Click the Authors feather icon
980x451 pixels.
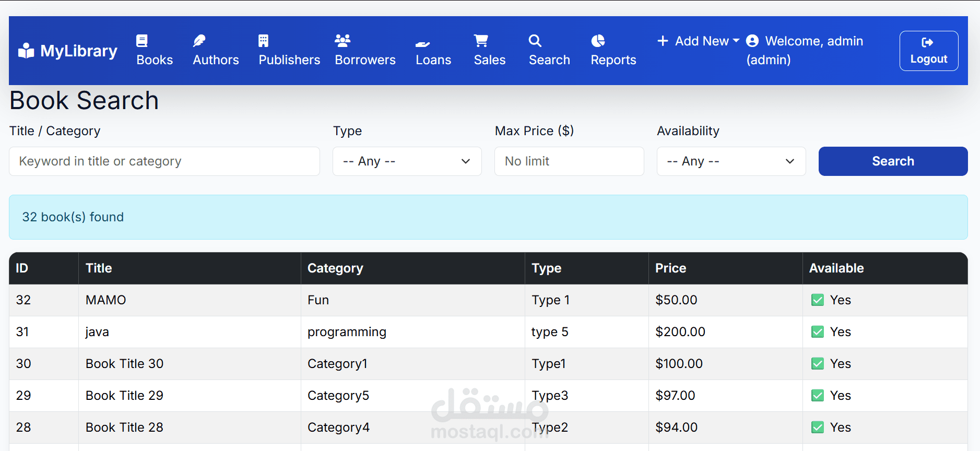point(199,41)
